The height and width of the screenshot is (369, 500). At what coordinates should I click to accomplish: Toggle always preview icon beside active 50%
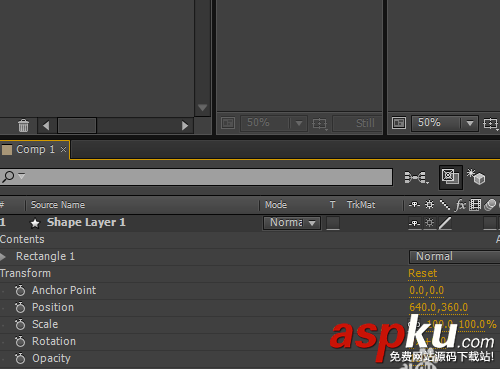coord(399,123)
